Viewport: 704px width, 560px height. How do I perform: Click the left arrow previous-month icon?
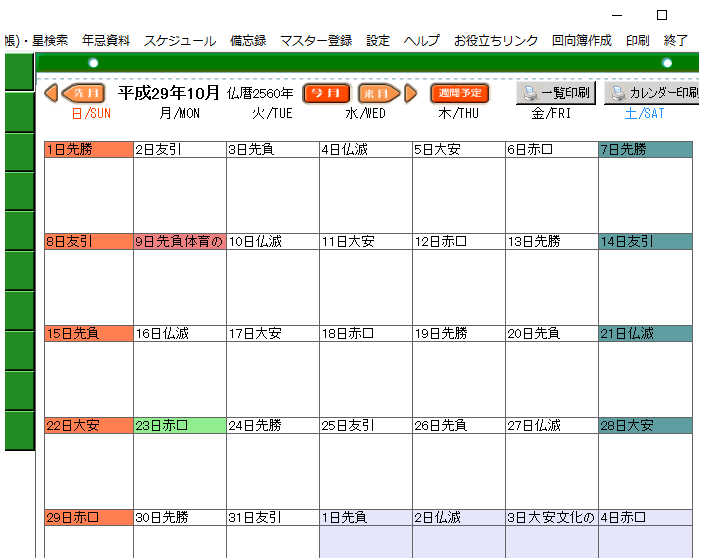[51, 93]
